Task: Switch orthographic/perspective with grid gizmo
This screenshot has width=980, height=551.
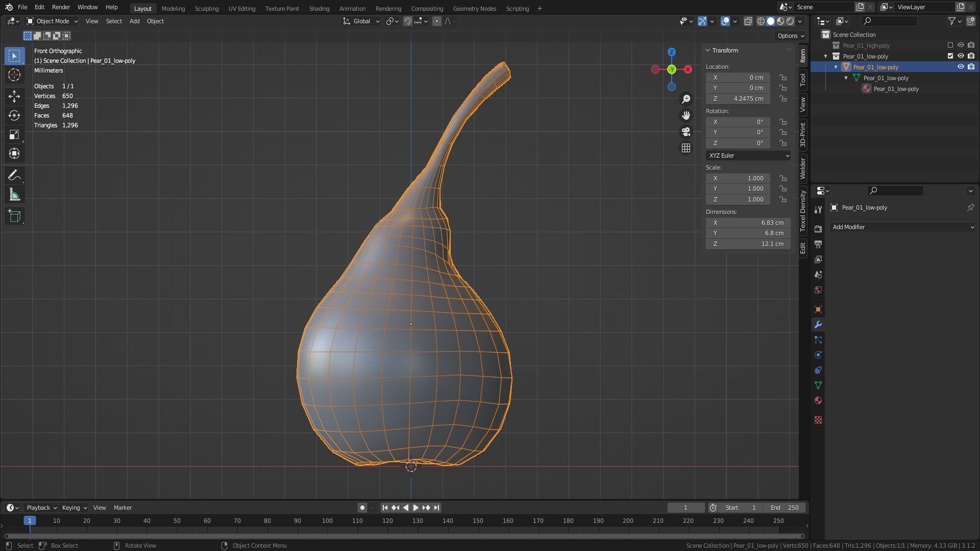Action: (x=686, y=148)
